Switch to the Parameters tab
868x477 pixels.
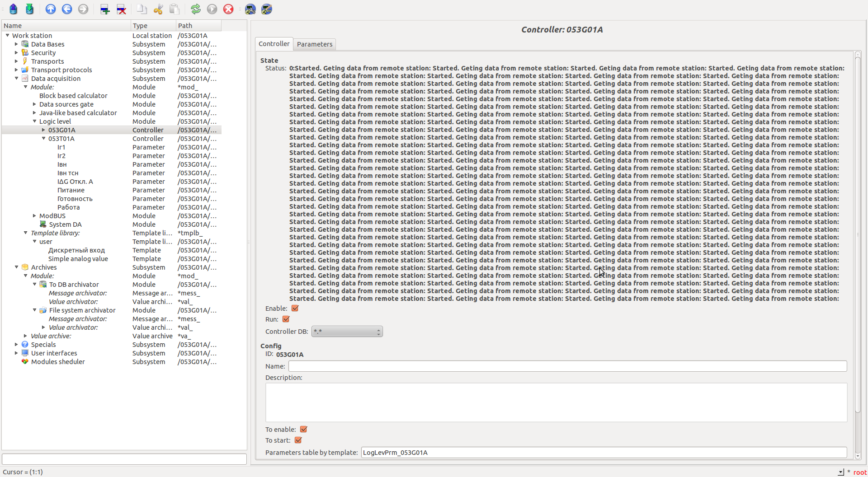[x=315, y=44]
